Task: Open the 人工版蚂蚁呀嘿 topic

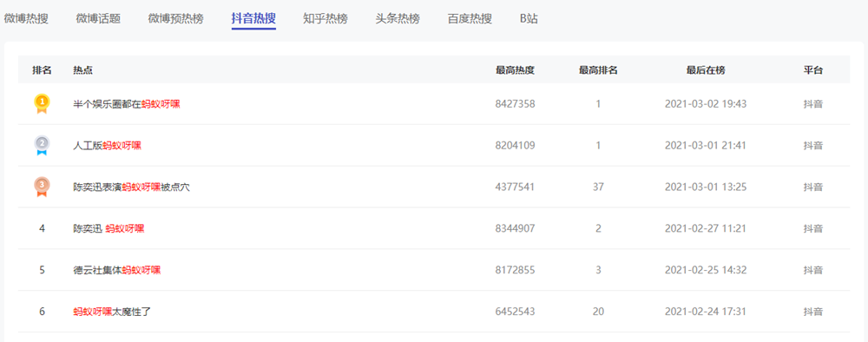Action: coord(108,146)
